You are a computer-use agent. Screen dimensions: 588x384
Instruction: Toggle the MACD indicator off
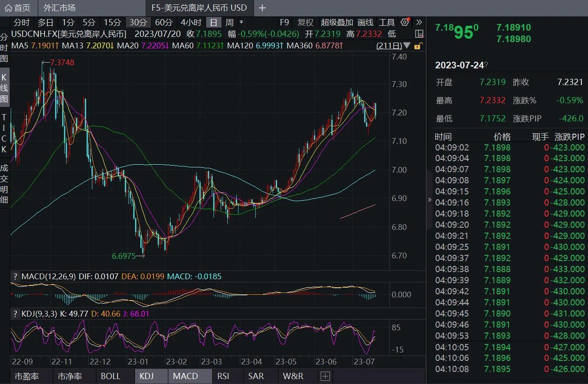(x=185, y=376)
